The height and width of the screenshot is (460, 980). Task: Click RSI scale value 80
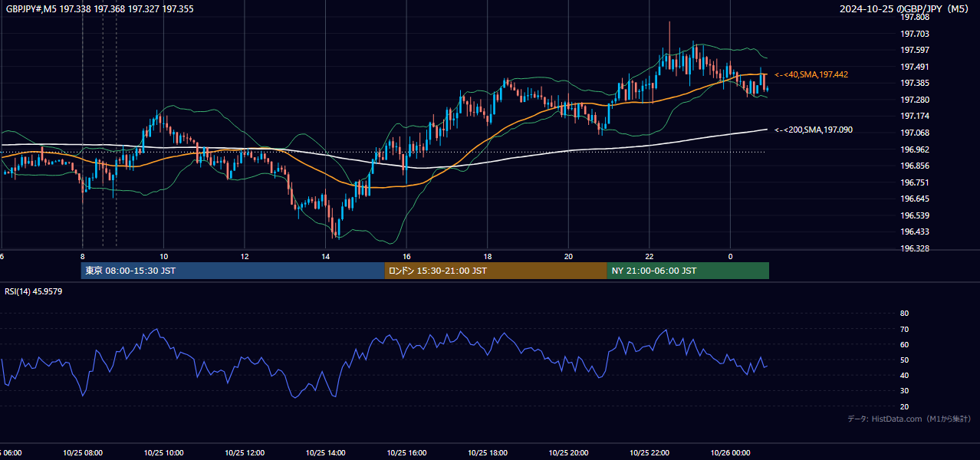pyautogui.click(x=904, y=314)
